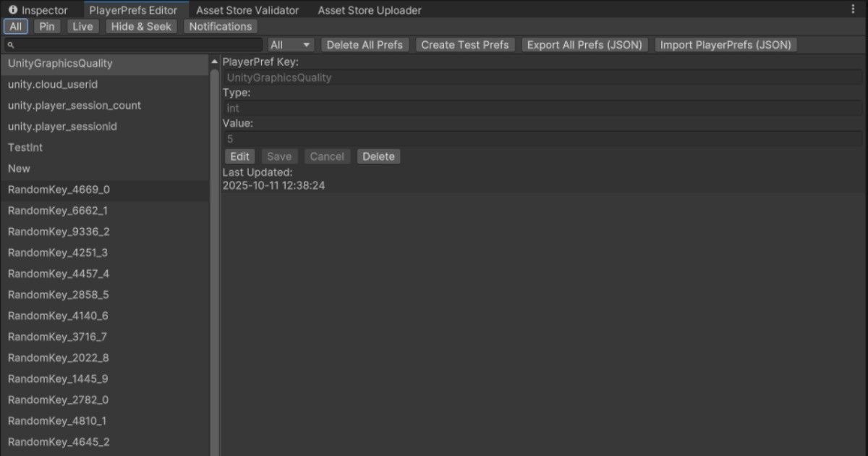
Task: Click the Edit button for UnityGraphicsQuality
Action: tap(239, 156)
